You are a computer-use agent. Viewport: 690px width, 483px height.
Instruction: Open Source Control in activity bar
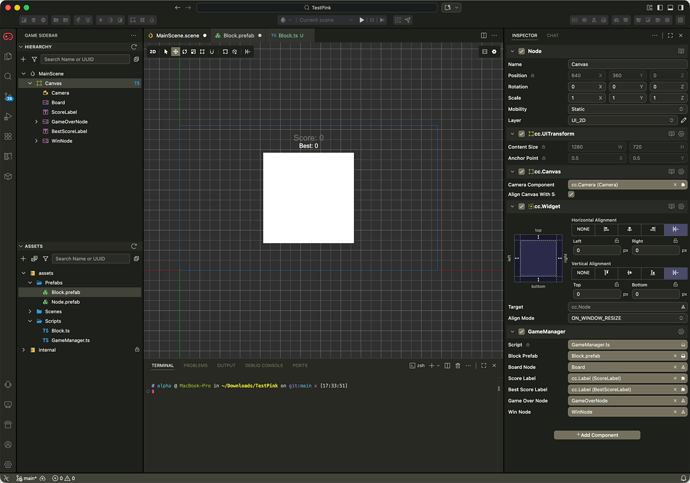(8, 96)
